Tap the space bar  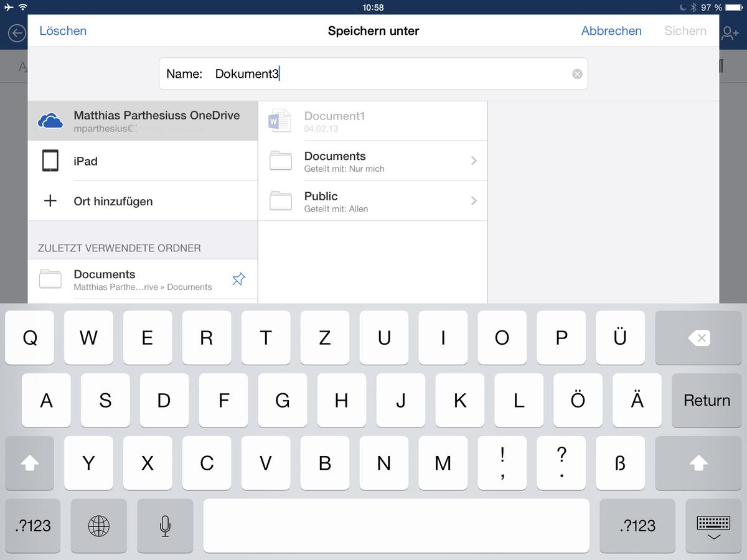tap(396, 526)
